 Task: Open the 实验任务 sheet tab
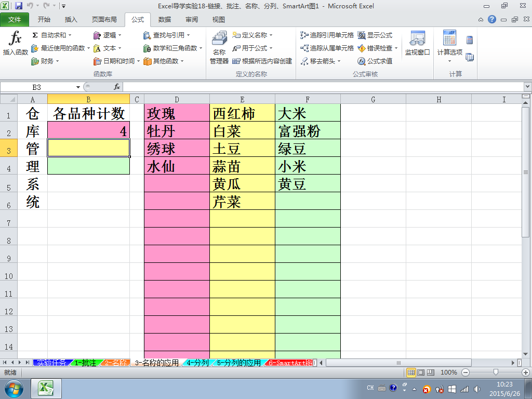click(51, 363)
